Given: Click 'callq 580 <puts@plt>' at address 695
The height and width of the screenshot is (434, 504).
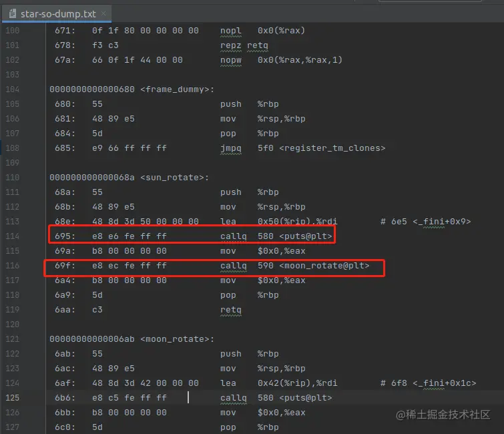Looking at the screenshot, I should pos(276,236).
